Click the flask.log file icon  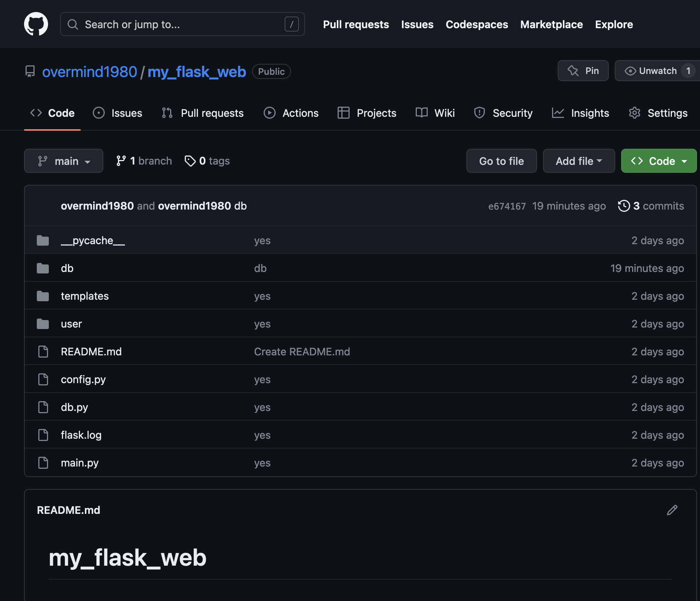(x=43, y=435)
